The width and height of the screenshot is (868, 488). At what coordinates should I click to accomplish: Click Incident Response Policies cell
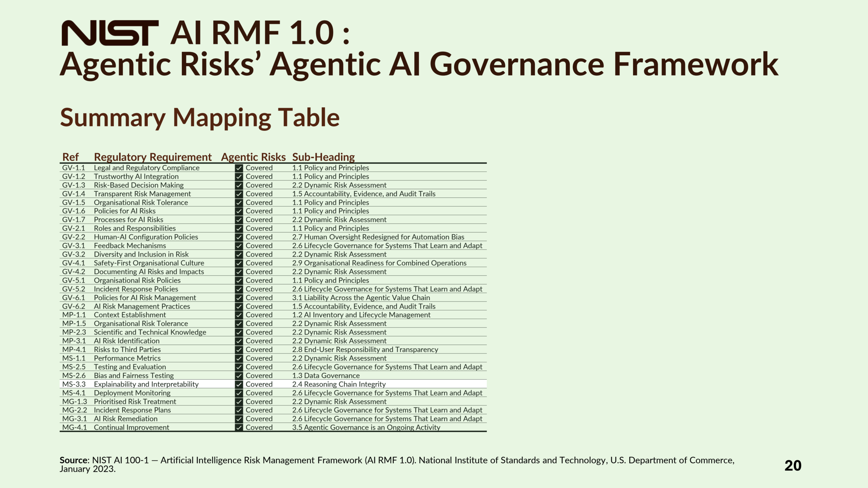[x=136, y=289]
